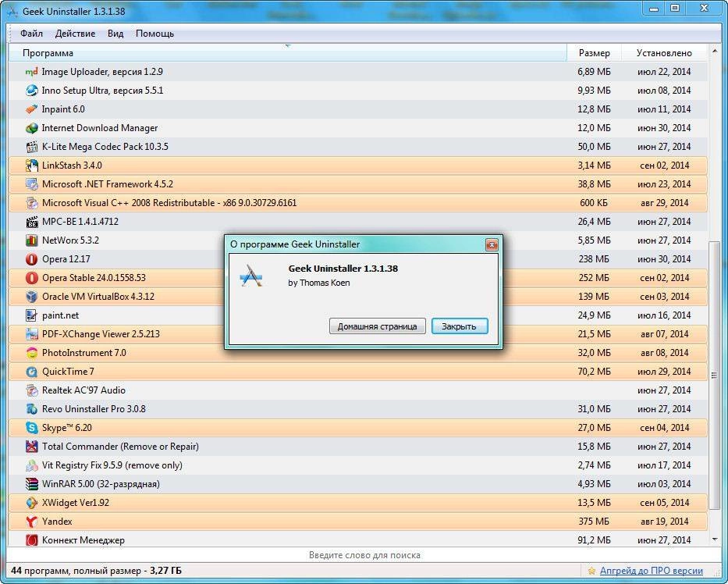
Task: Sort the list by the Размер column header
Action: click(595, 53)
